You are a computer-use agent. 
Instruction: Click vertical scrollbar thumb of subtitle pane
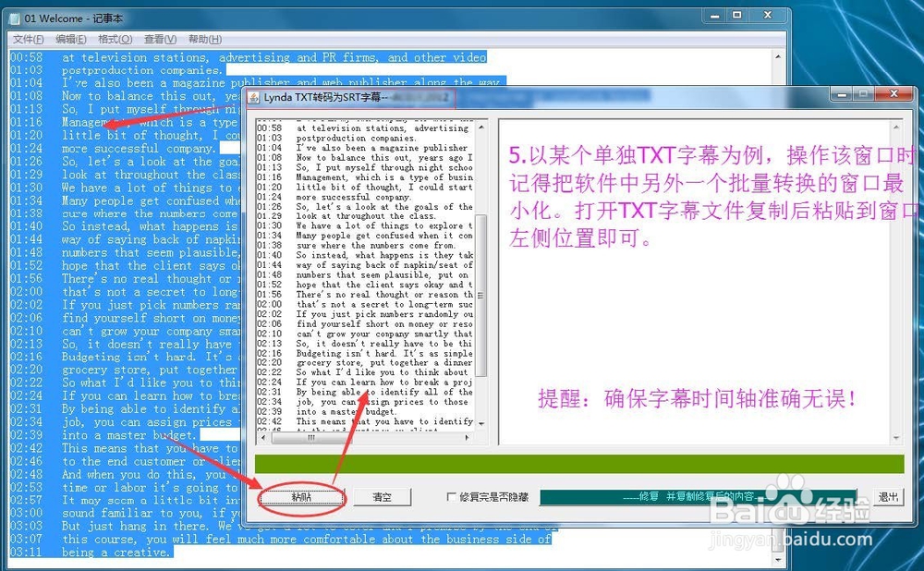(480, 296)
